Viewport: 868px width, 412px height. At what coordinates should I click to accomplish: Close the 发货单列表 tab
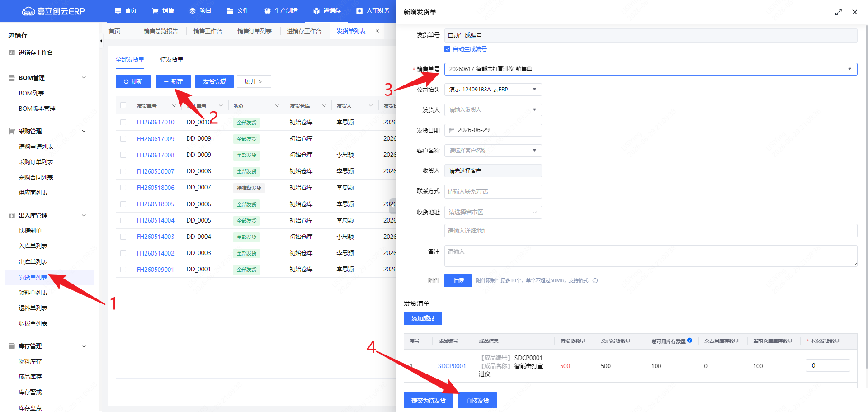(x=377, y=31)
